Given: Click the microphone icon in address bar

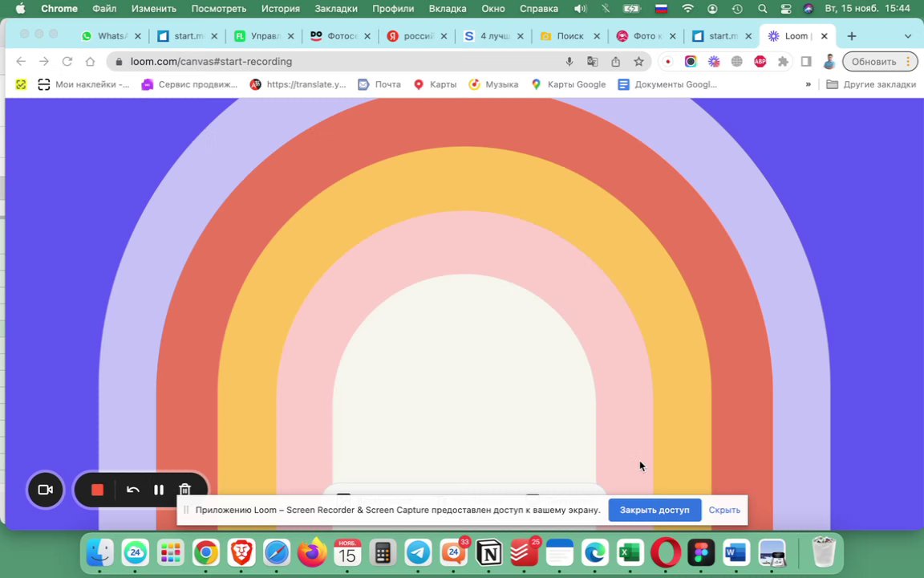Looking at the screenshot, I should click(x=569, y=61).
